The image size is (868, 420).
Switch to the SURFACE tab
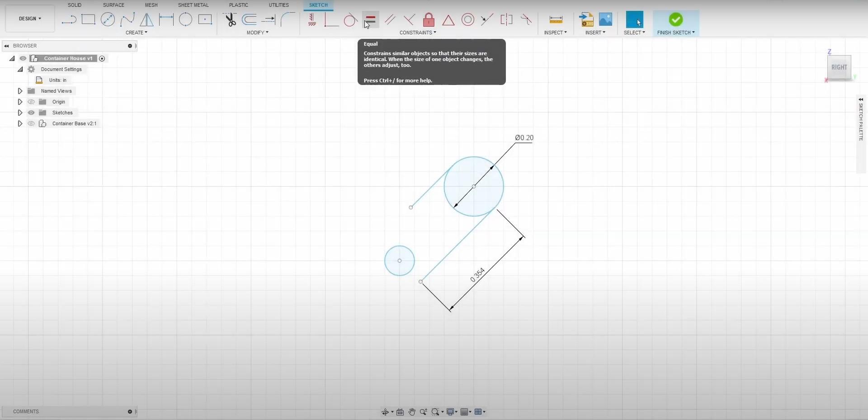tap(113, 5)
